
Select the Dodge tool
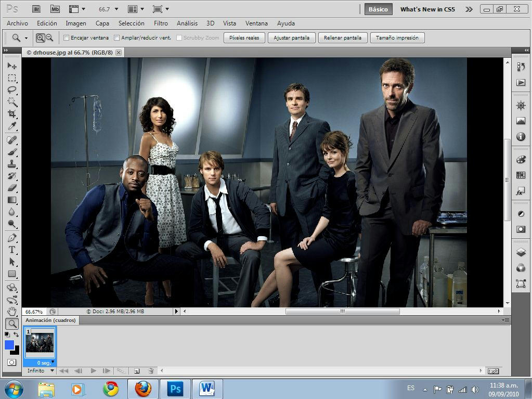[12, 224]
